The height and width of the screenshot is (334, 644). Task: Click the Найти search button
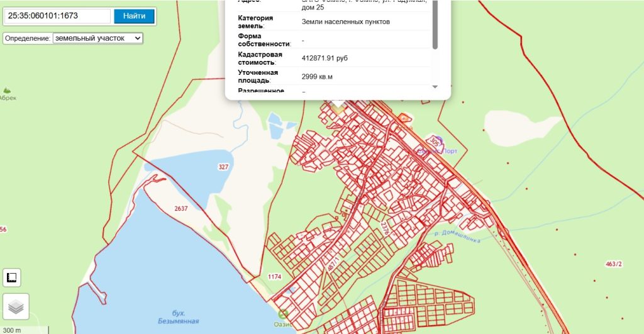pyautogui.click(x=134, y=16)
